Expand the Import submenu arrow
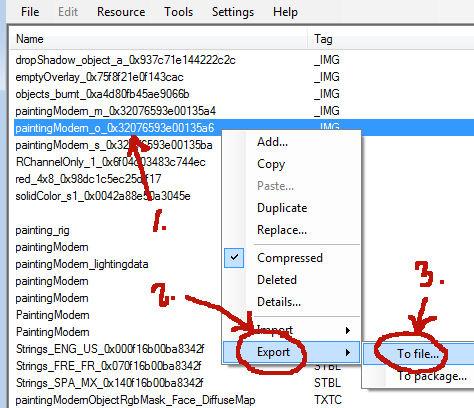 (x=348, y=330)
